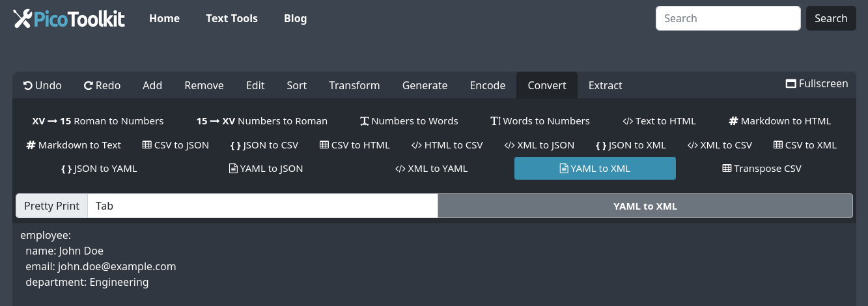Screen dimensions: 868x306
Task: Choose XML to YAML converter
Action: click(x=431, y=169)
